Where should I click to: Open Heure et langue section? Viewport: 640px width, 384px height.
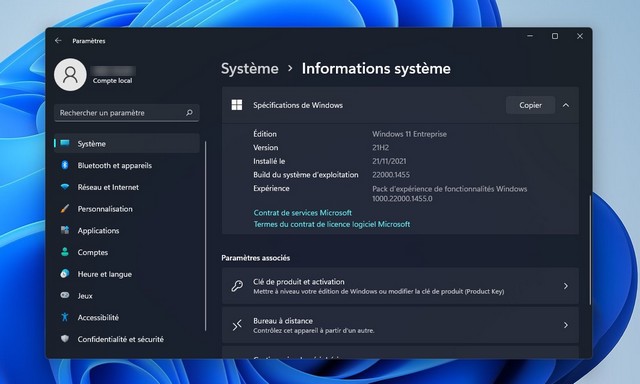click(x=127, y=274)
